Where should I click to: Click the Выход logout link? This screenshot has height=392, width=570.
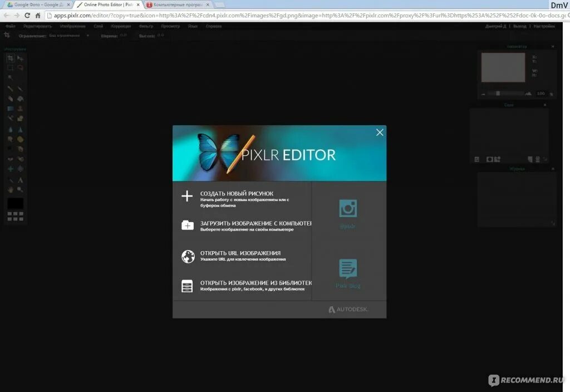tap(519, 26)
